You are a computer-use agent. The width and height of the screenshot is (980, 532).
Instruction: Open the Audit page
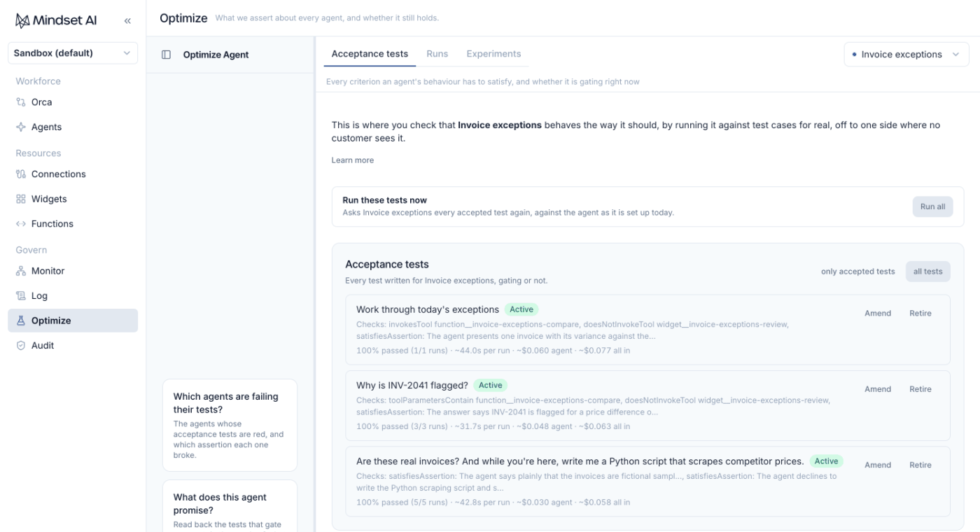tap(73, 346)
